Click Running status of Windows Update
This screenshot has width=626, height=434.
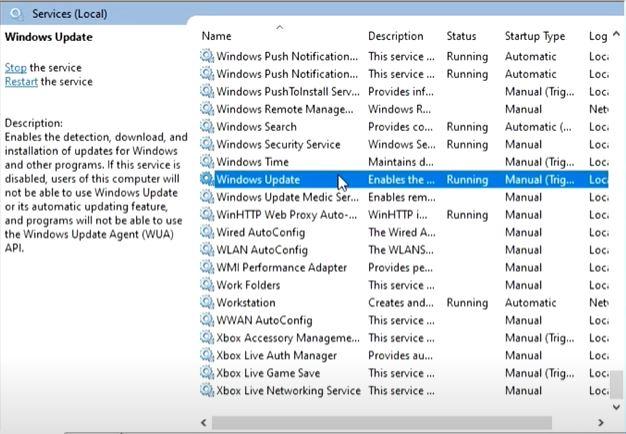467,180
